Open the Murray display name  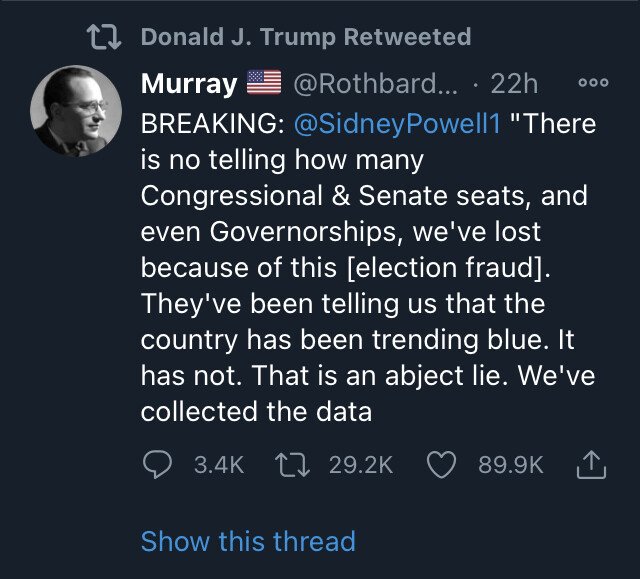188,85
